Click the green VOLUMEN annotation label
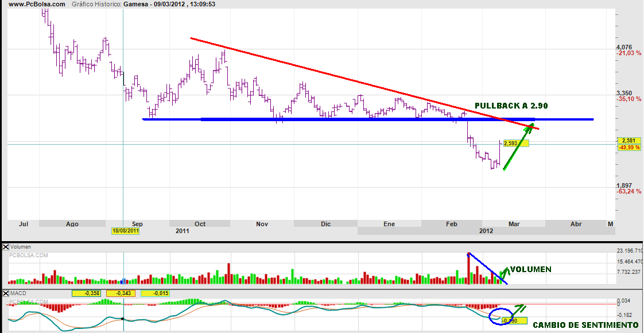Viewport: 644px width, 333px height. coord(530,269)
